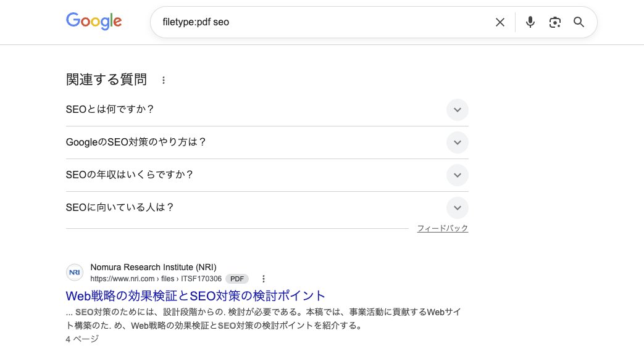
Task: Expand the chevron for SEOとは何ですか？
Action: coord(457,110)
